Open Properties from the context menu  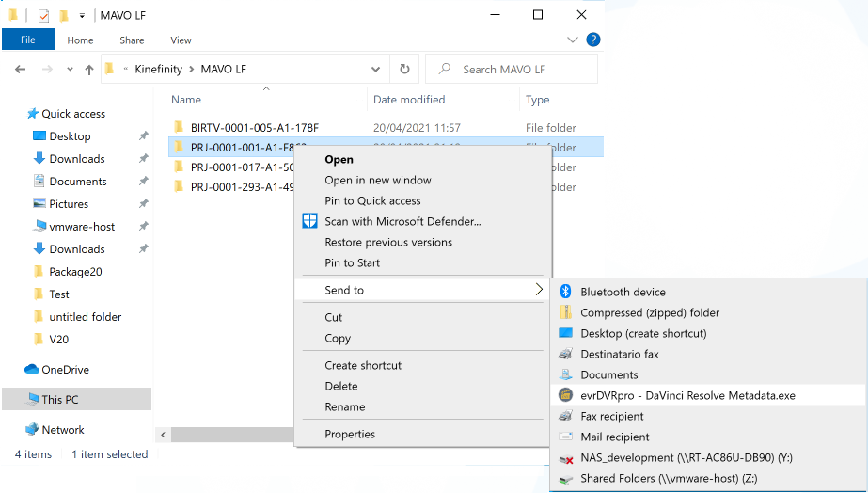click(x=423, y=434)
